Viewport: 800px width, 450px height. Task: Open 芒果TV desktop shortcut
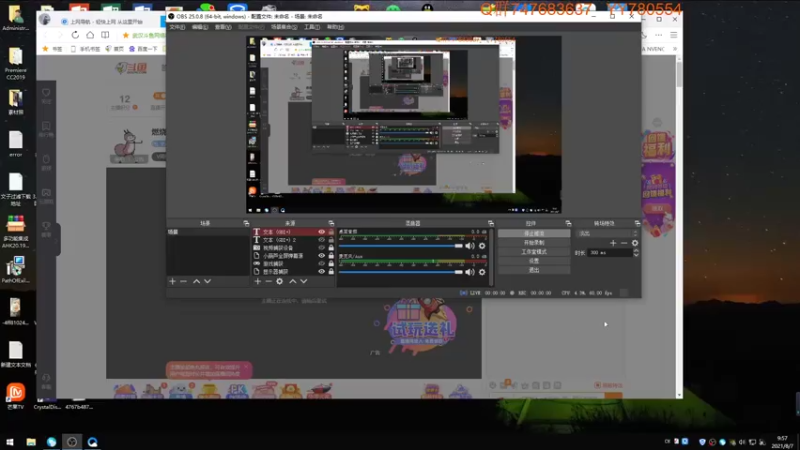click(15, 396)
